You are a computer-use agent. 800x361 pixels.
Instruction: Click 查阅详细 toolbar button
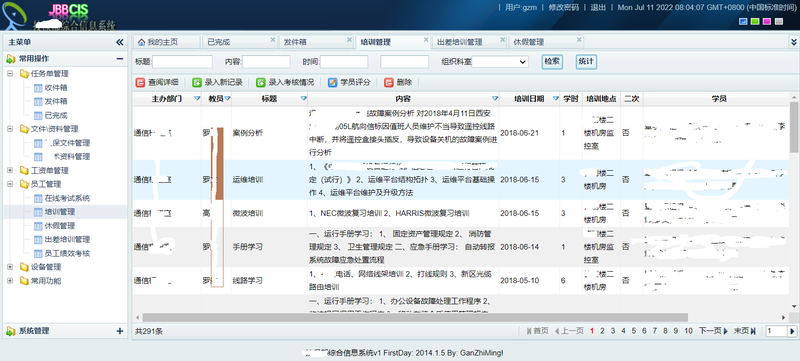tap(157, 82)
